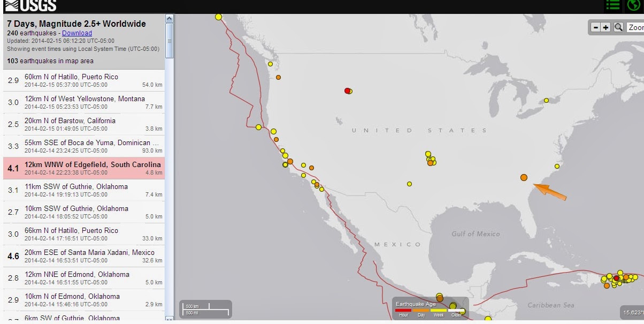Click the Download link

[76, 33]
